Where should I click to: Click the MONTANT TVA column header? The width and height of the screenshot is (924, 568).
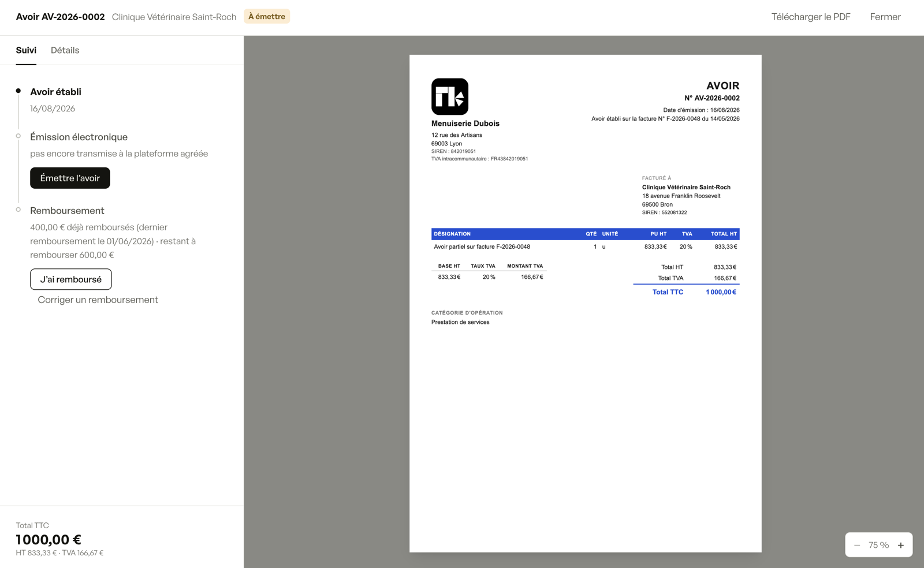[x=525, y=266]
